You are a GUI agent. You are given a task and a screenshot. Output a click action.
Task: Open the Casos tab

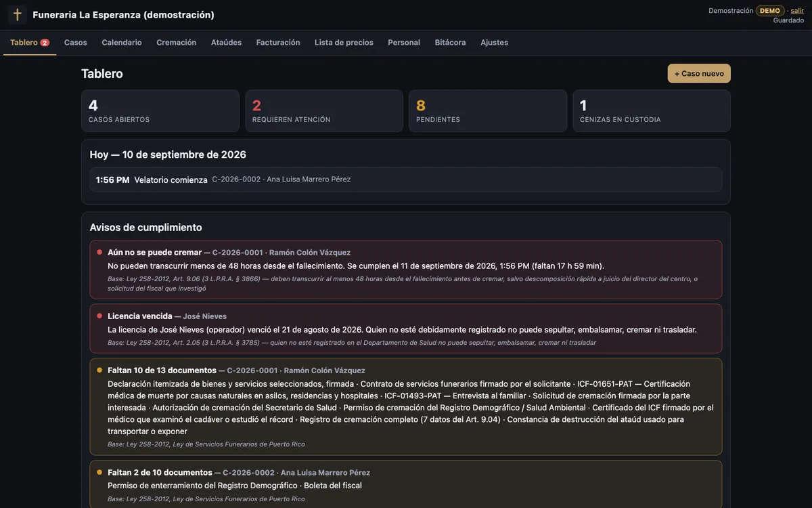pyautogui.click(x=76, y=43)
